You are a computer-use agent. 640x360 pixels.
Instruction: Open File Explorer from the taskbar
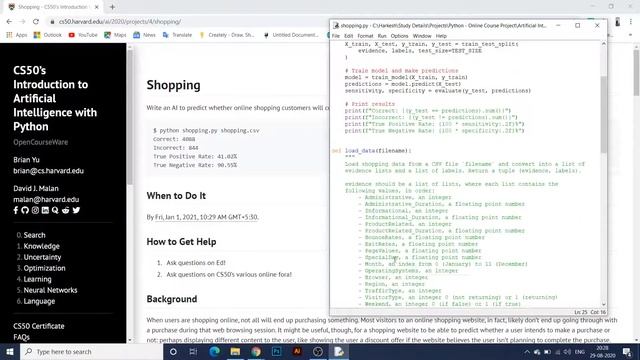tap(235, 351)
